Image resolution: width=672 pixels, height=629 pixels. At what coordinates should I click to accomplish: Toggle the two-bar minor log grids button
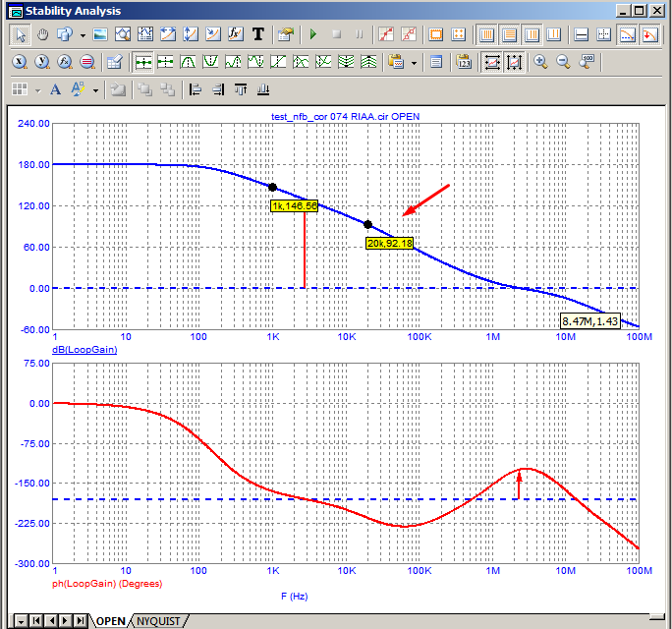[x=554, y=34]
